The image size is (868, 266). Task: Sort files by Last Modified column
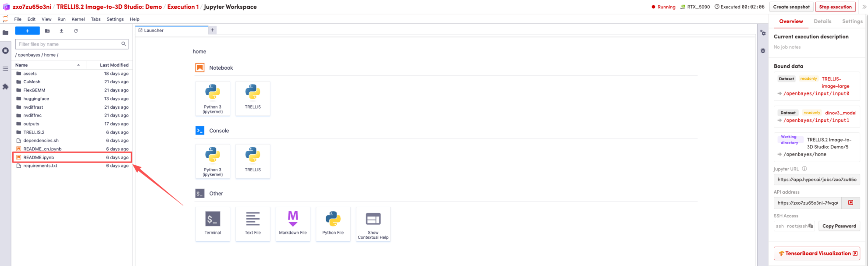pyautogui.click(x=114, y=65)
